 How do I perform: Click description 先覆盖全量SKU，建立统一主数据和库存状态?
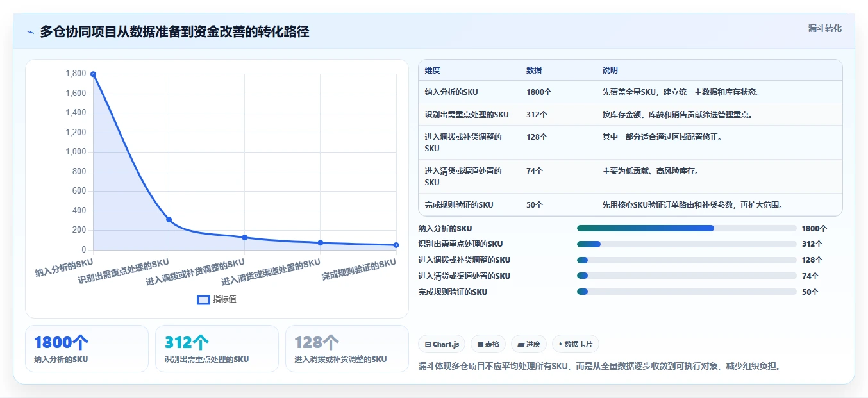click(681, 92)
